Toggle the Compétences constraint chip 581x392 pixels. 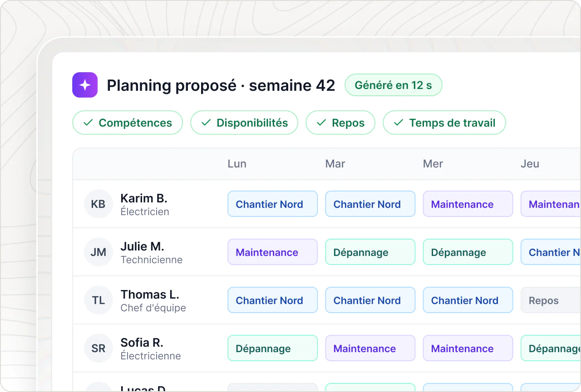[128, 122]
